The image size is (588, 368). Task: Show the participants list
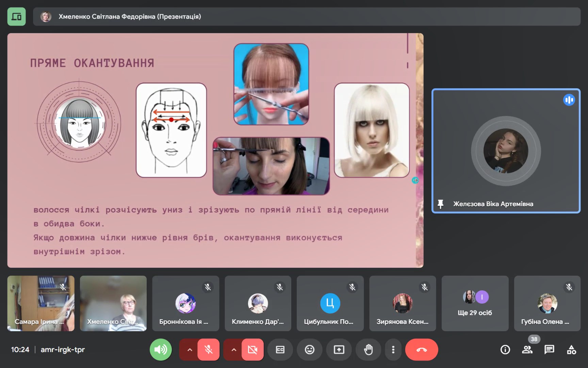click(x=527, y=349)
